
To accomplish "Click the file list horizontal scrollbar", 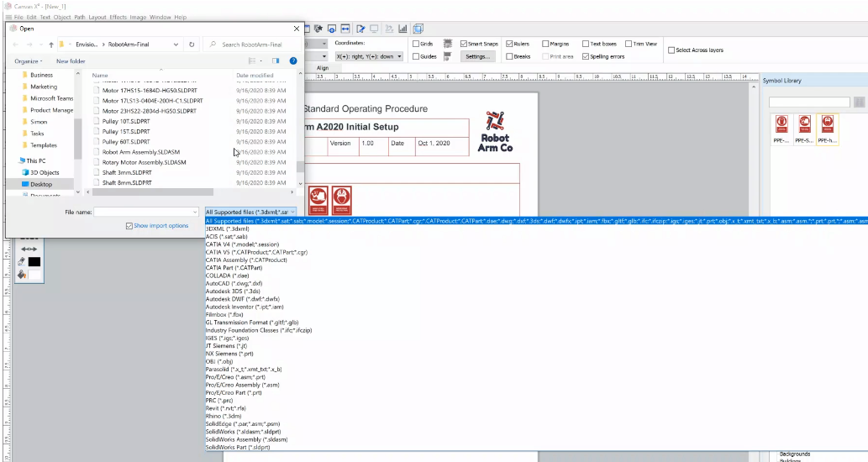I will [x=153, y=192].
